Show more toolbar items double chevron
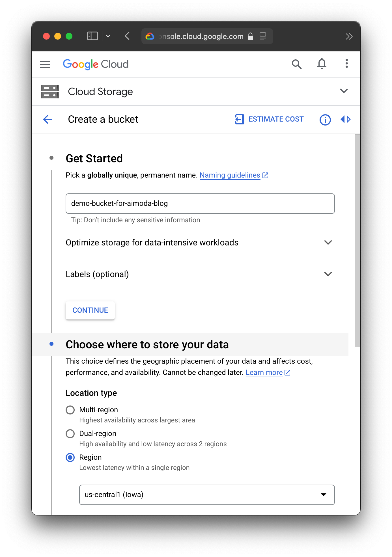Image resolution: width=392 pixels, height=557 pixels. pos(349,36)
